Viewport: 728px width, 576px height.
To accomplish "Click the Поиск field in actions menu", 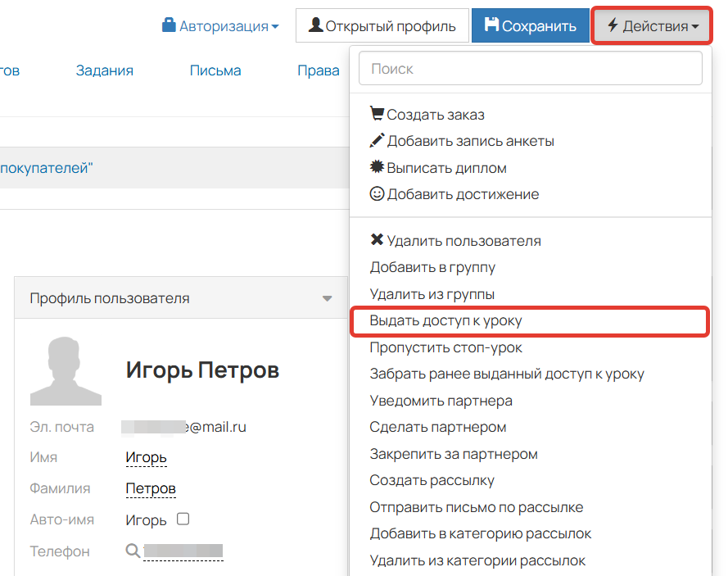I will pyautogui.click(x=530, y=68).
